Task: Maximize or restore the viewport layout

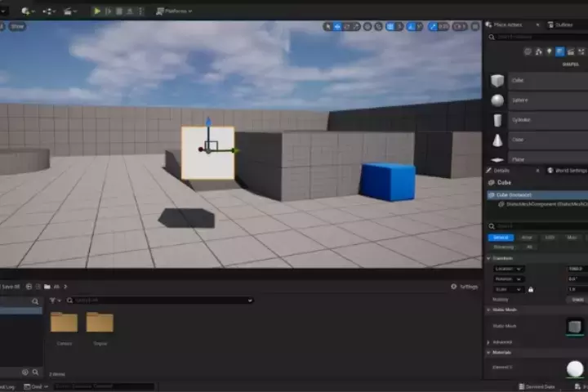Action: pyautogui.click(x=475, y=26)
